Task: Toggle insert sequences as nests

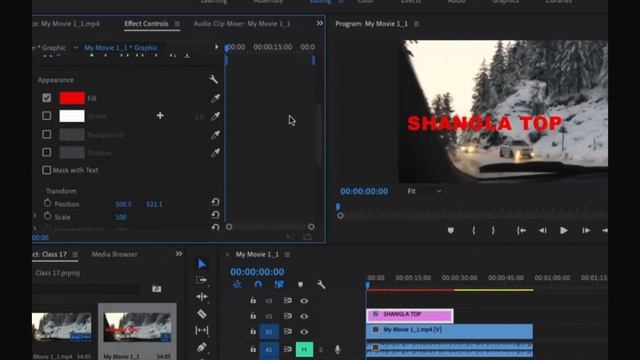Action: coord(237,284)
